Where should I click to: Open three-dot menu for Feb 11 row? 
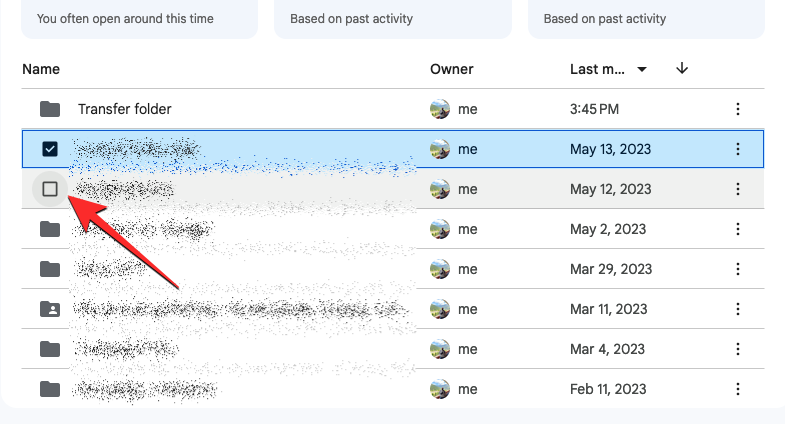click(x=738, y=389)
